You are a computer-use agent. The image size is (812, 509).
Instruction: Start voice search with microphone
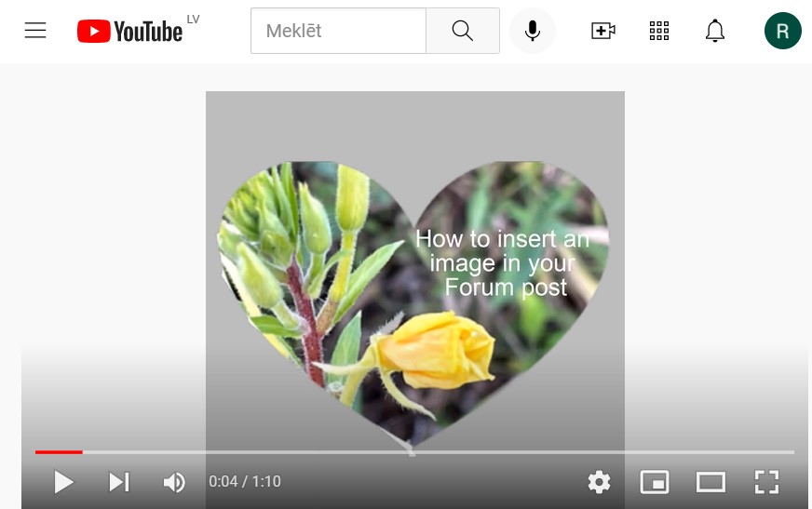(533, 31)
